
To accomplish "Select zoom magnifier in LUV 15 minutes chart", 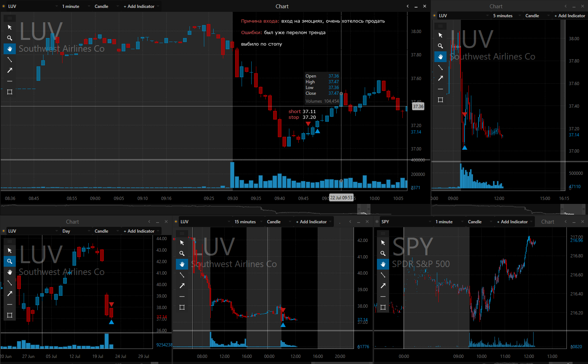I will 182,253.
